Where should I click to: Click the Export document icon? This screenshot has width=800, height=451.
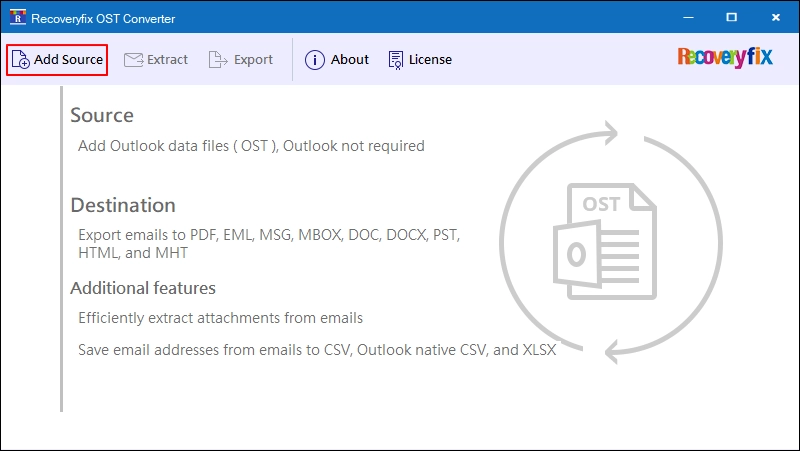tap(218, 60)
